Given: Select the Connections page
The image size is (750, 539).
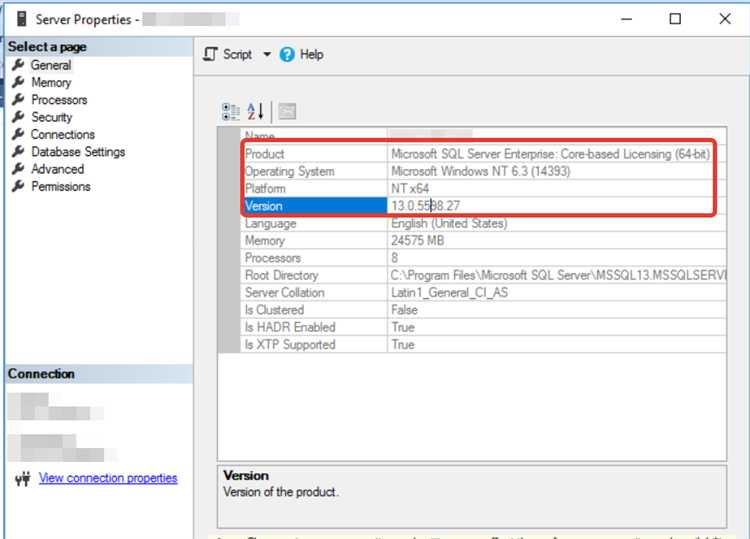Looking at the screenshot, I should click(62, 134).
